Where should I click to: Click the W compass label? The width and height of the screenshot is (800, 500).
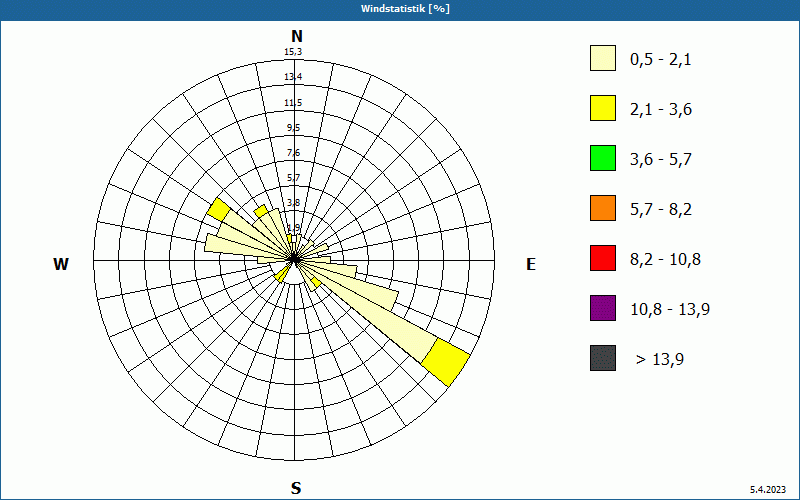click(61, 264)
